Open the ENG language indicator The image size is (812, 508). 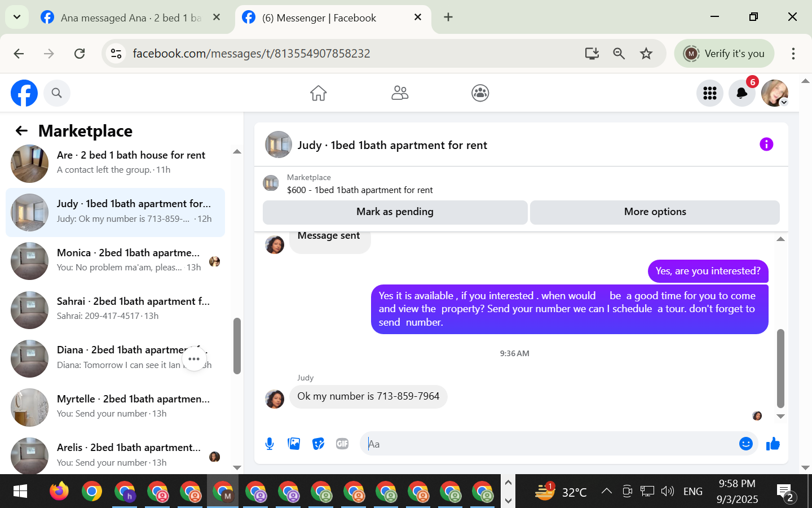[x=692, y=491]
